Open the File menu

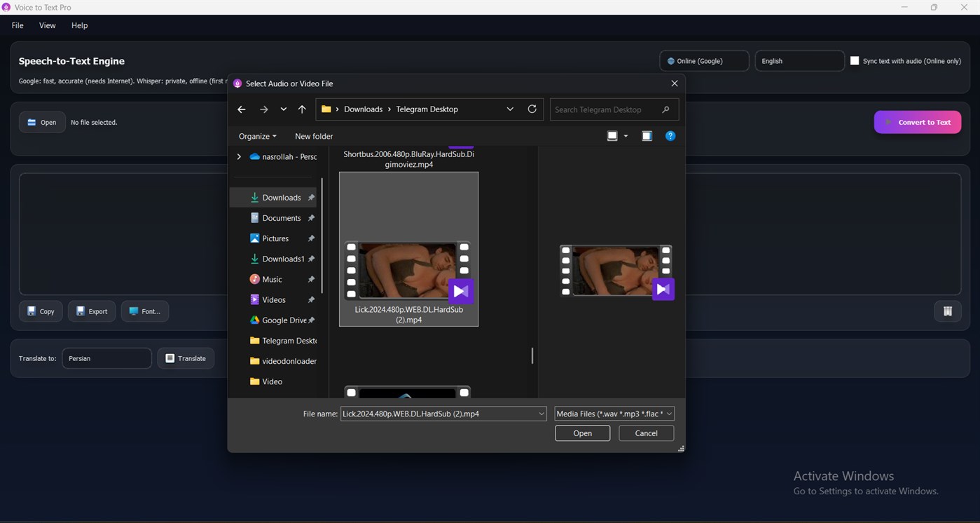pyautogui.click(x=17, y=25)
